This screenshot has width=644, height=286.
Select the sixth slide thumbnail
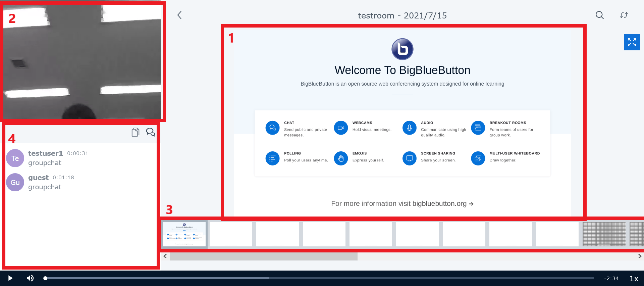[417, 234]
